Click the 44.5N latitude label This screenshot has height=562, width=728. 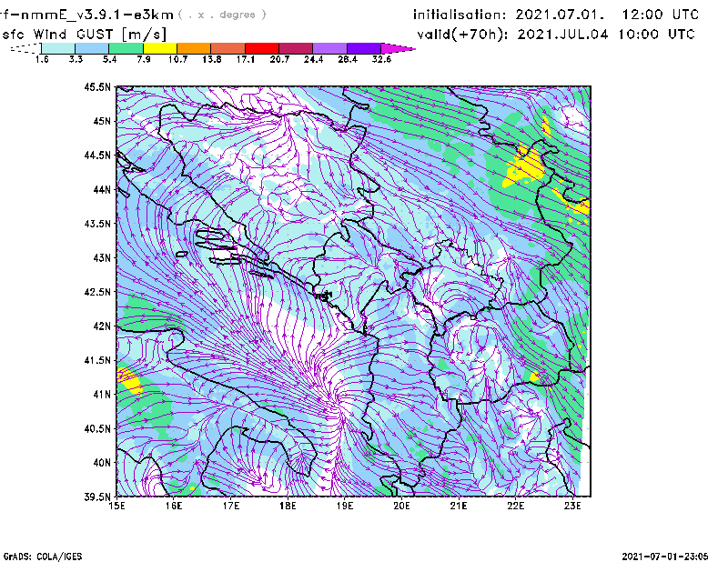[x=97, y=155]
